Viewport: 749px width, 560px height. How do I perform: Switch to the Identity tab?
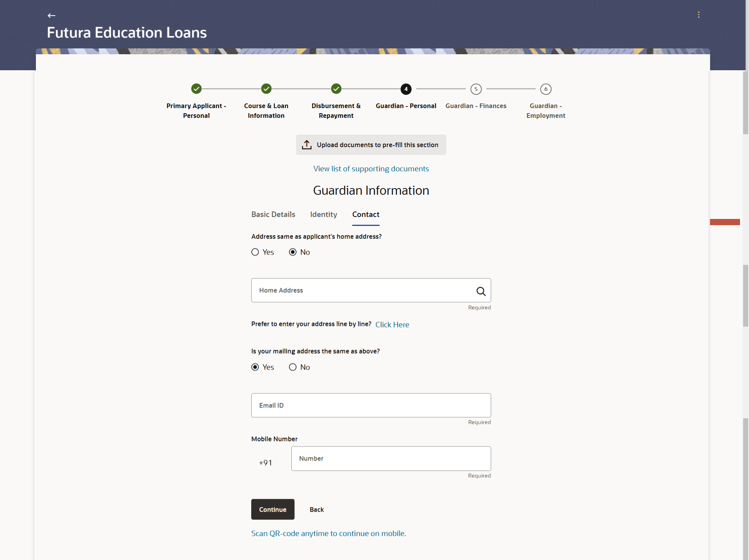323,214
